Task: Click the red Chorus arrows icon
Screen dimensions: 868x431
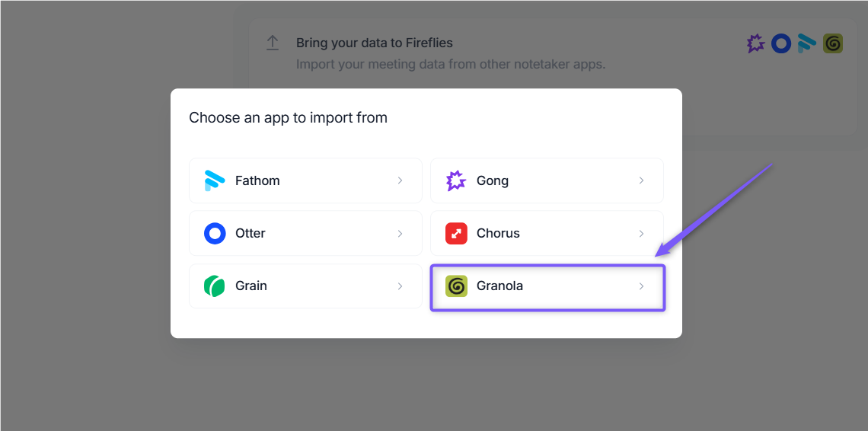Action: coord(456,233)
